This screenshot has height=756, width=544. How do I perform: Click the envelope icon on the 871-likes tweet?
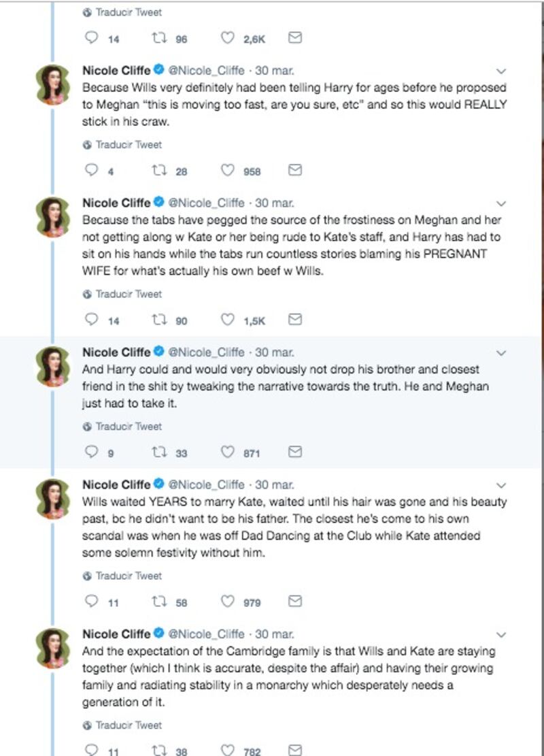[x=295, y=452]
